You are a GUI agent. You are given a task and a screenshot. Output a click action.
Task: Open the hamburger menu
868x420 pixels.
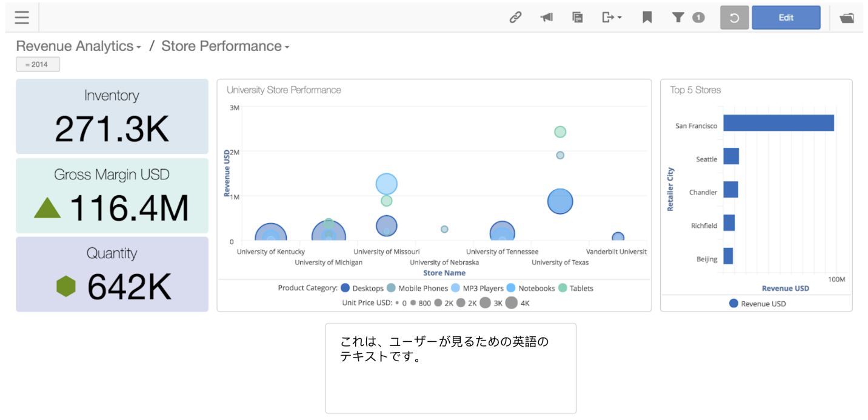tap(22, 18)
